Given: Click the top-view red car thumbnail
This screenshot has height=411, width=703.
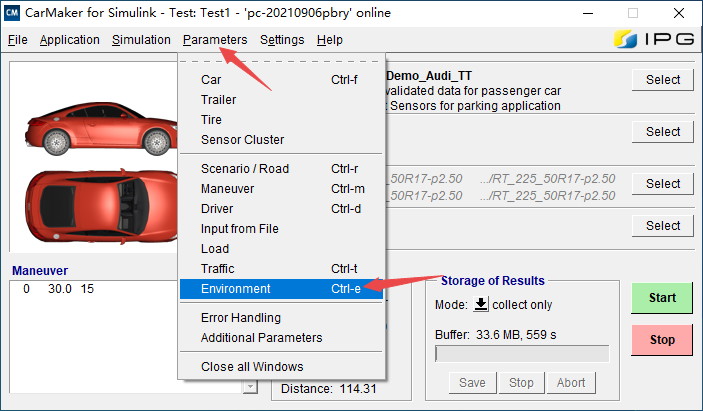Looking at the screenshot, I should [x=101, y=206].
